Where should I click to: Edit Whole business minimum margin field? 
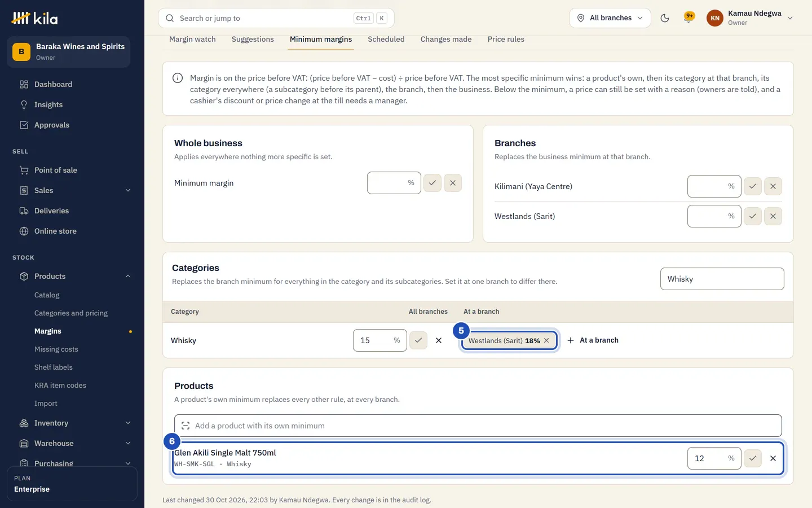point(394,183)
